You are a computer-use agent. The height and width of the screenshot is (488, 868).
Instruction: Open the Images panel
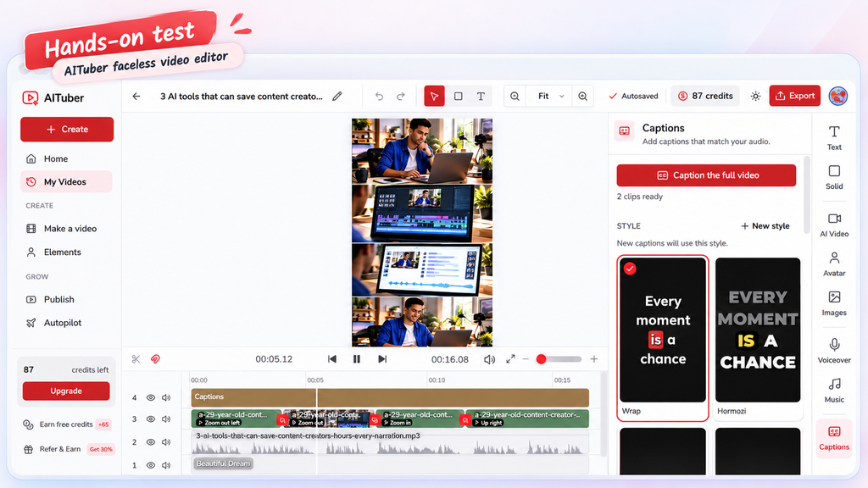(x=834, y=304)
